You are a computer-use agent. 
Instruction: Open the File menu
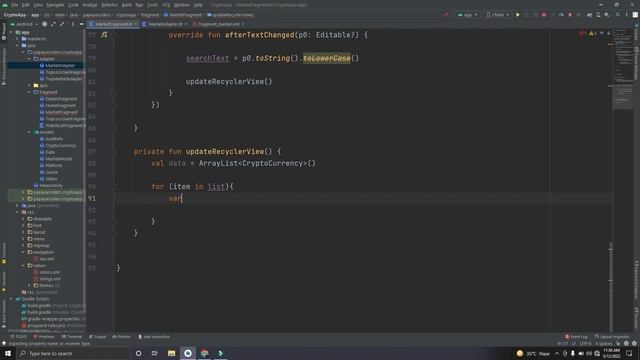coord(15,5)
